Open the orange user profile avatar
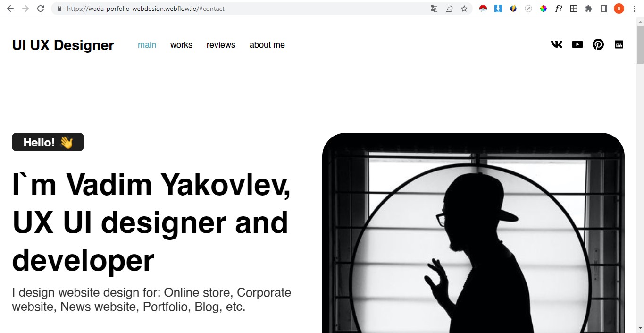 [619, 9]
